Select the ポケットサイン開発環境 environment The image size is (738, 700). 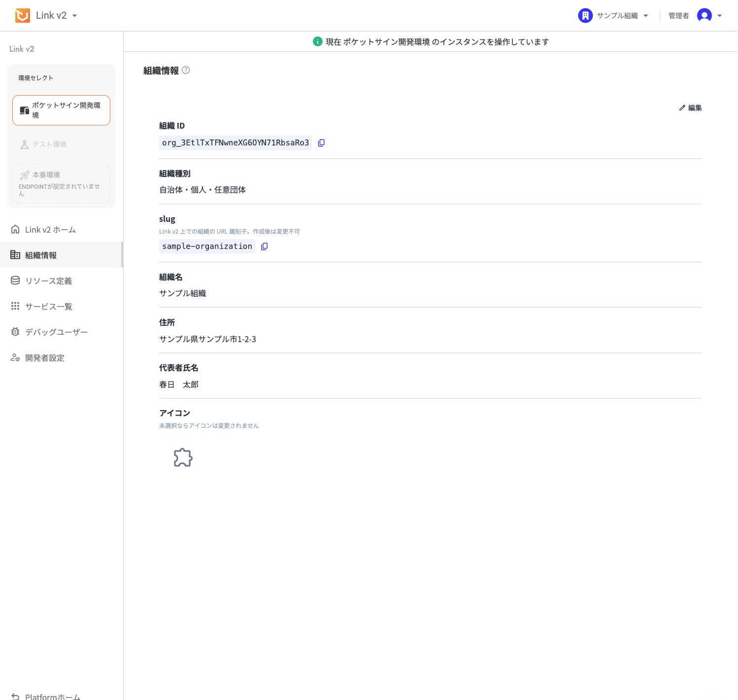click(x=61, y=110)
